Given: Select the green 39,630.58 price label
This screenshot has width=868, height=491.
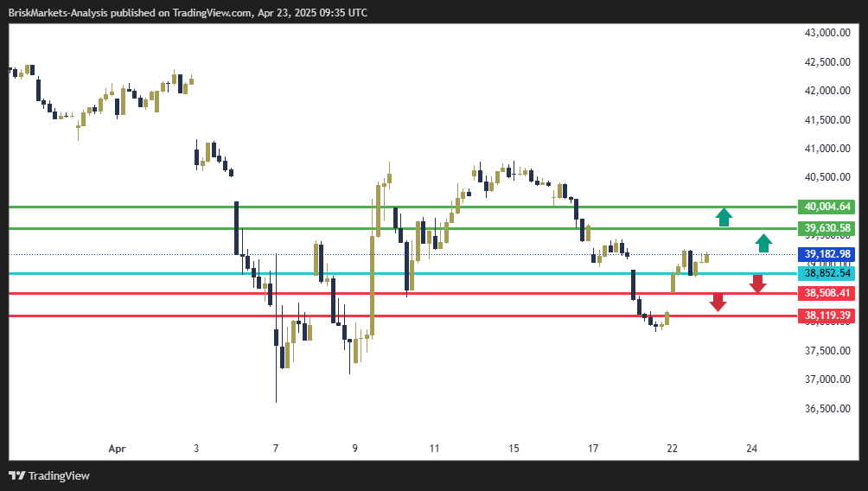Looking at the screenshot, I should [x=828, y=228].
